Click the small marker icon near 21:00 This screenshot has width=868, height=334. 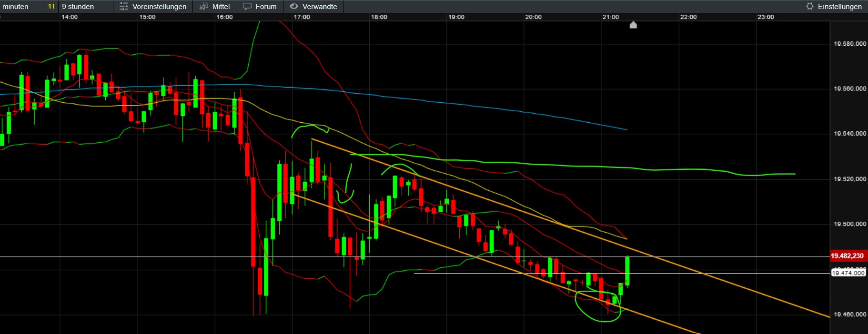point(633,25)
